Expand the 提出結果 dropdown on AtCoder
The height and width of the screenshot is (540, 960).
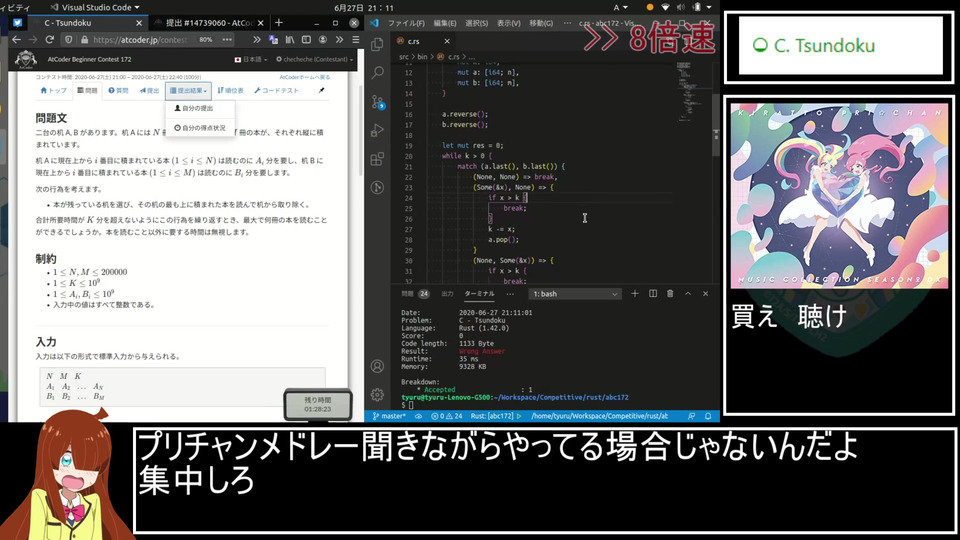click(x=188, y=91)
